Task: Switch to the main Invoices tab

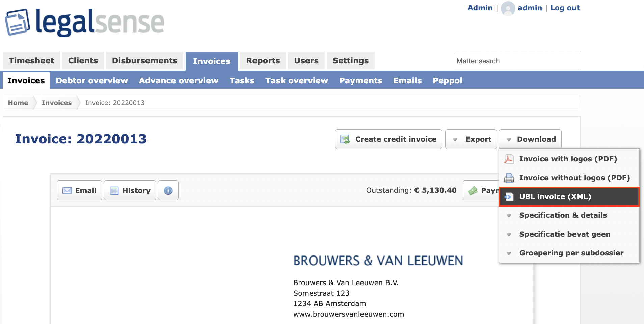Action: (212, 61)
